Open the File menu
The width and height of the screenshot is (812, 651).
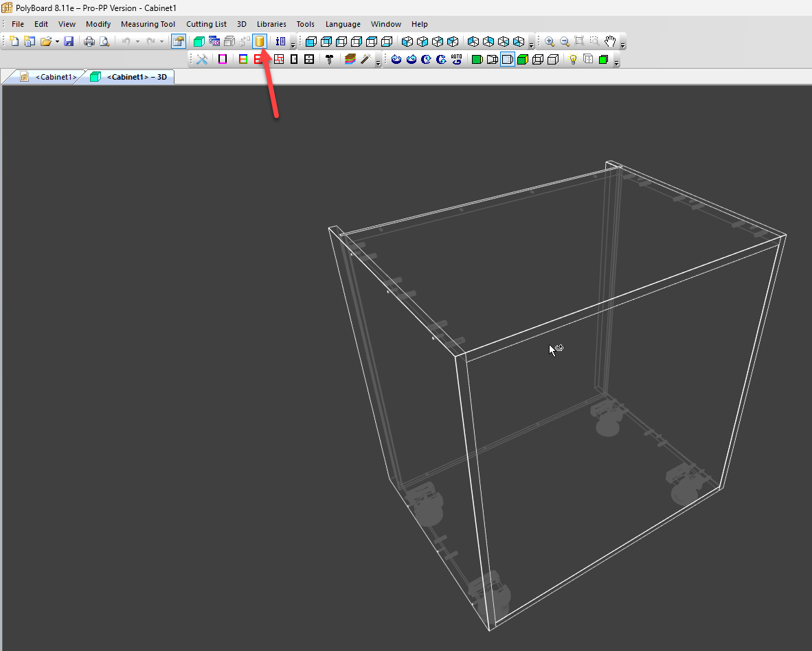pyautogui.click(x=18, y=24)
